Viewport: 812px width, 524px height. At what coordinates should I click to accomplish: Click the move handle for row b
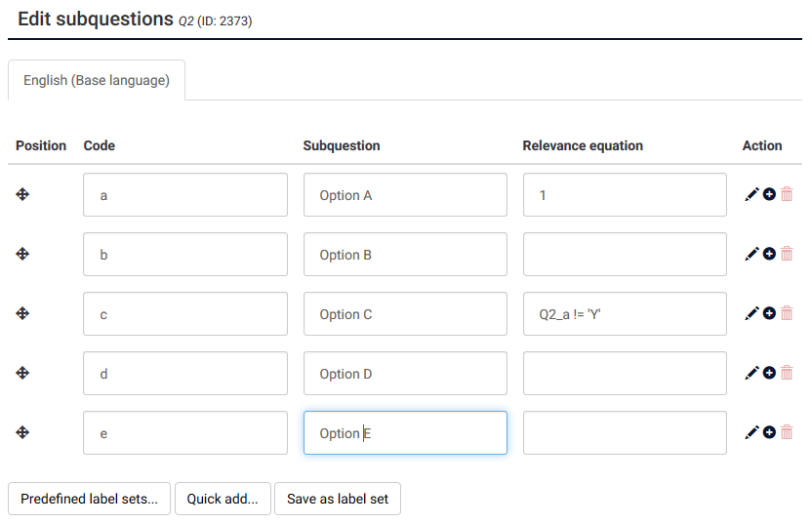point(22,254)
